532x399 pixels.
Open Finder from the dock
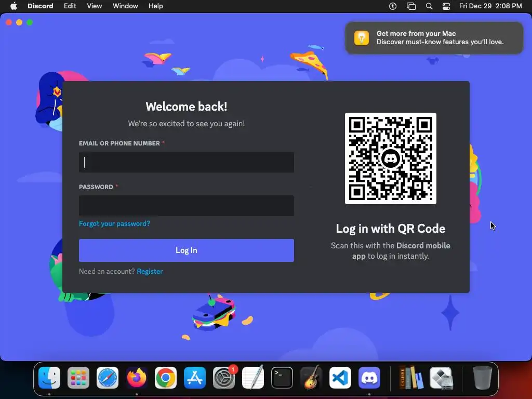tap(49, 378)
